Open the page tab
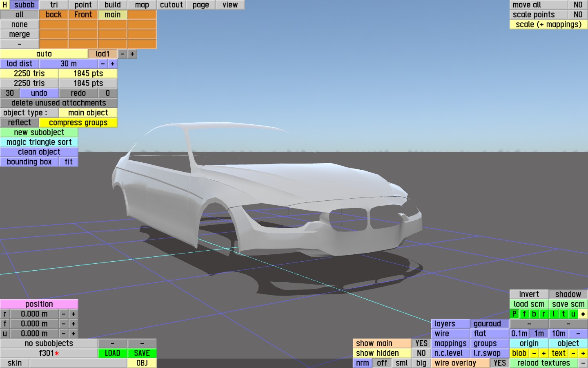The width and height of the screenshot is (588, 368). 201,5
